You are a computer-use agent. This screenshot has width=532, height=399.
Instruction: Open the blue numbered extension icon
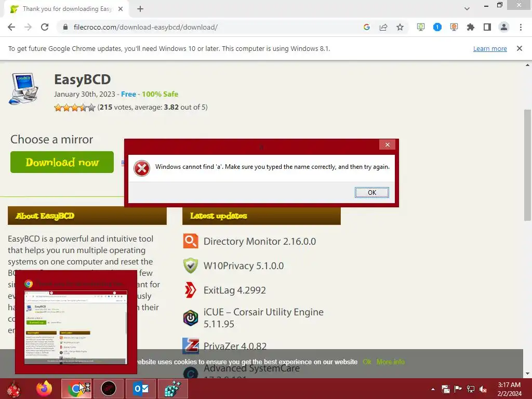437,27
